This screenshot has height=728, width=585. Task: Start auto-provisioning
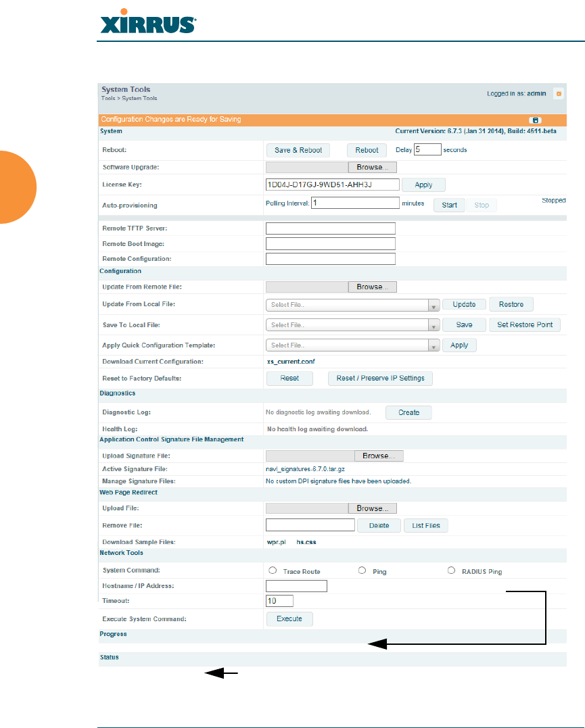coord(449,205)
